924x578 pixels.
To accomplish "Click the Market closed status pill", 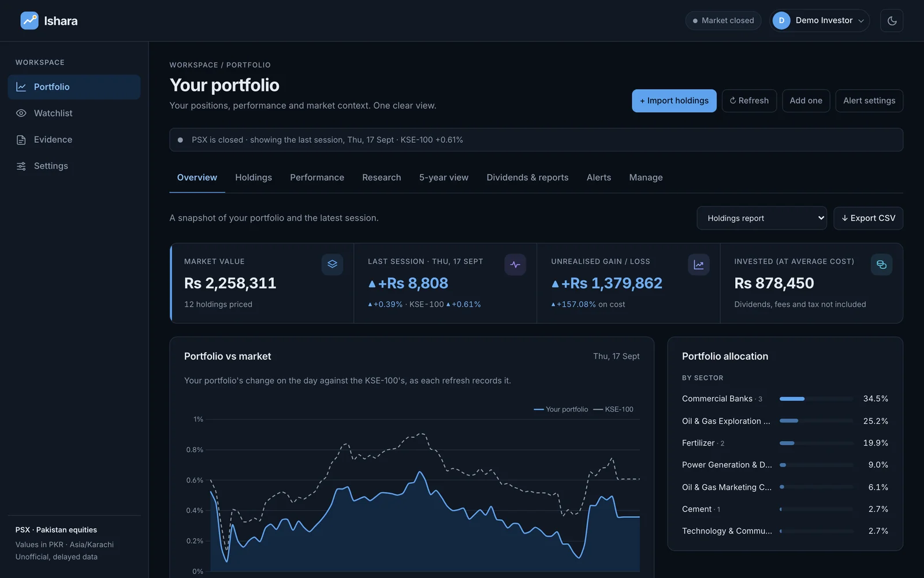I will (723, 21).
